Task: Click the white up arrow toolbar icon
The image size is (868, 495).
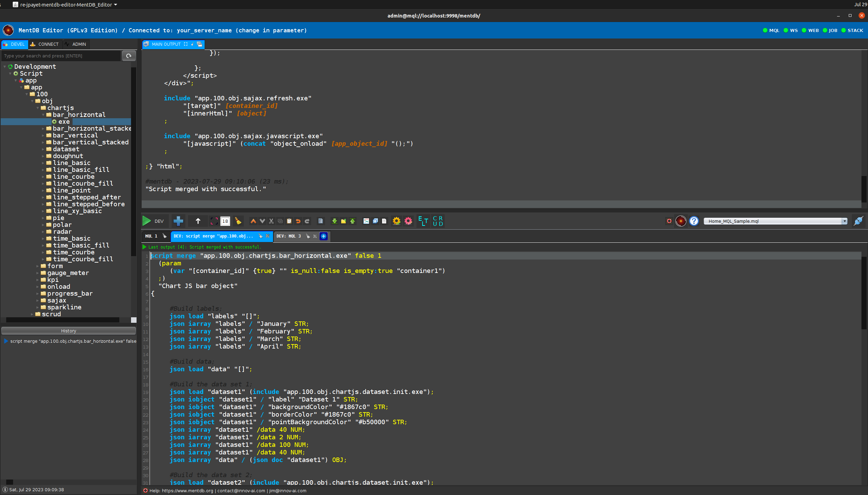Action: [x=198, y=221]
